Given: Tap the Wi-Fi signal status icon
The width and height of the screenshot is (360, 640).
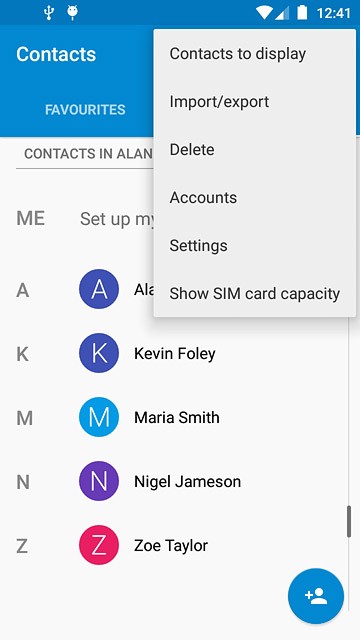Looking at the screenshot, I should tap(264, 13).
